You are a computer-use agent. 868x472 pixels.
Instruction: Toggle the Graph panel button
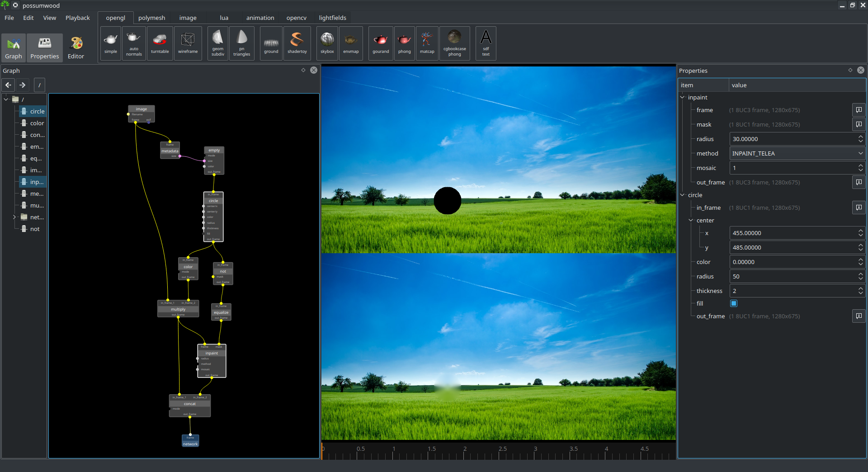[x=14, y=48]
